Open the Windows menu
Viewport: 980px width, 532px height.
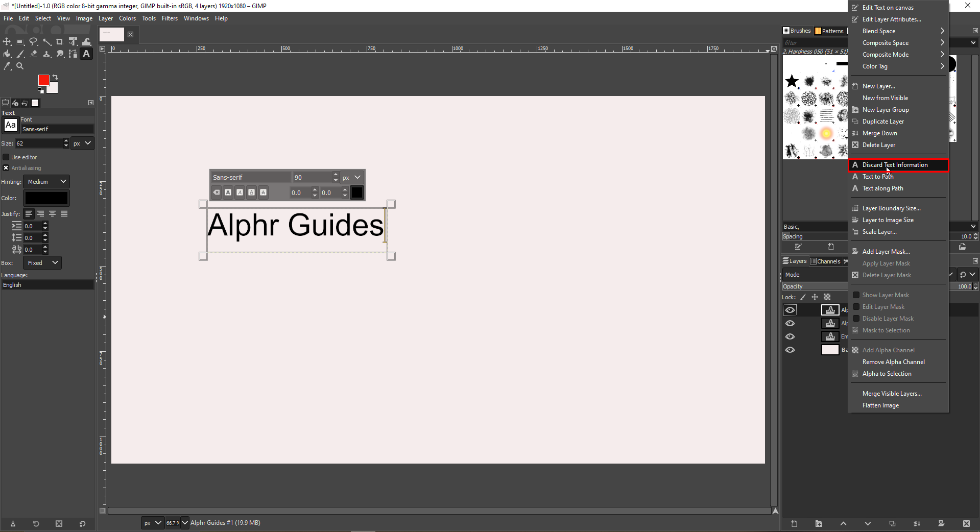coord(196,18)
